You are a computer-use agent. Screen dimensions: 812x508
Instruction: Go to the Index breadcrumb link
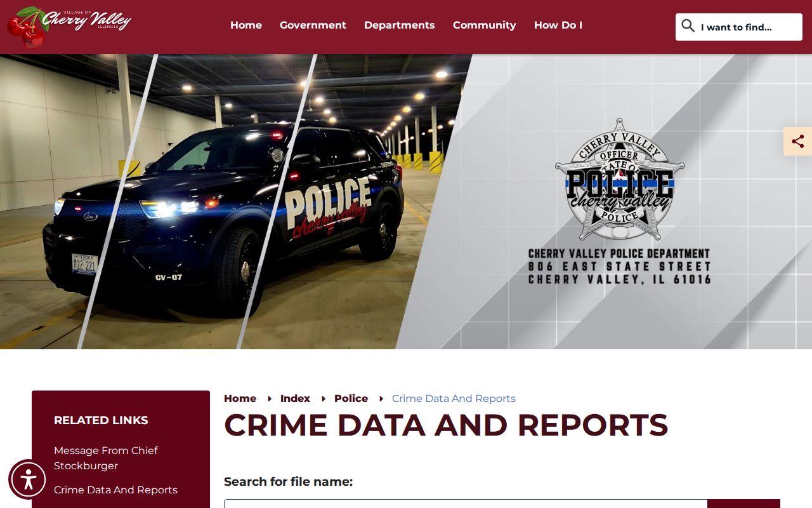[295, 399]
